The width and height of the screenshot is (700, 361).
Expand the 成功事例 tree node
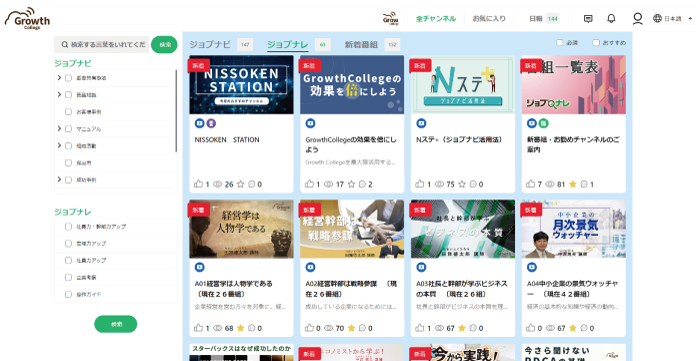click(x=59, y=179)
